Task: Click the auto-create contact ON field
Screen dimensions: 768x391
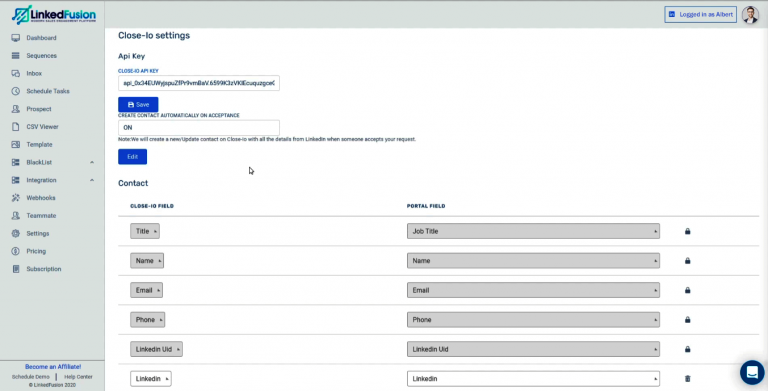Action: click(199, 127)
